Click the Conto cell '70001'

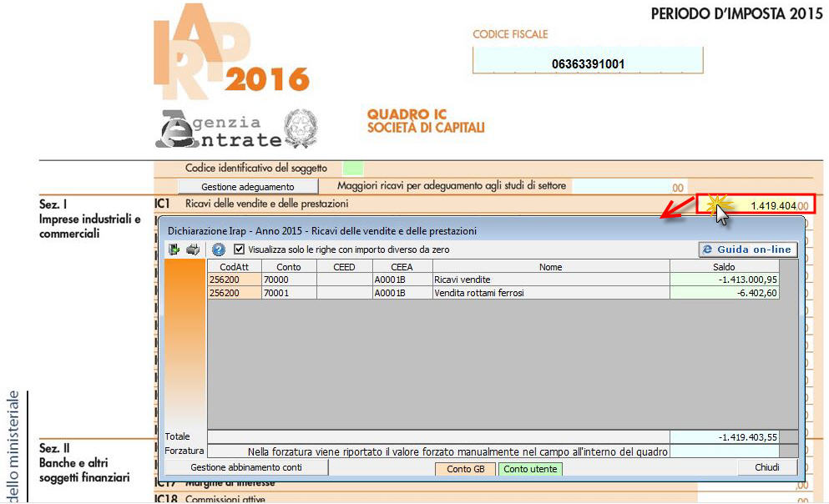point(289,293)
